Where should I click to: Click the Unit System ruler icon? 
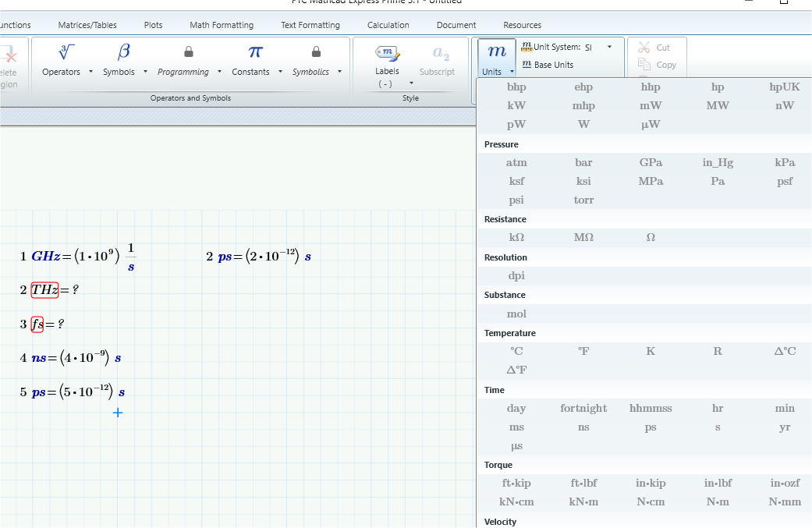coord(527,47)
